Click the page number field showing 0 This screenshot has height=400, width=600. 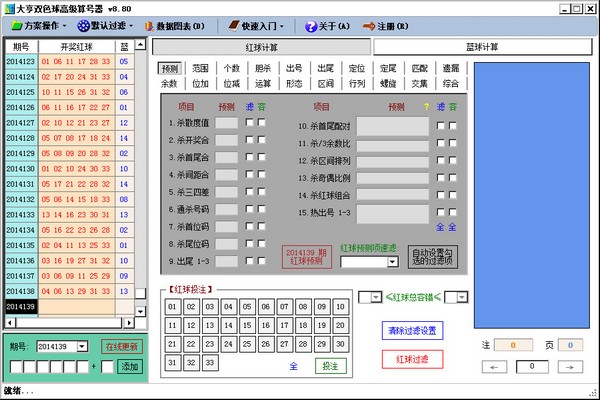point(532,366)
